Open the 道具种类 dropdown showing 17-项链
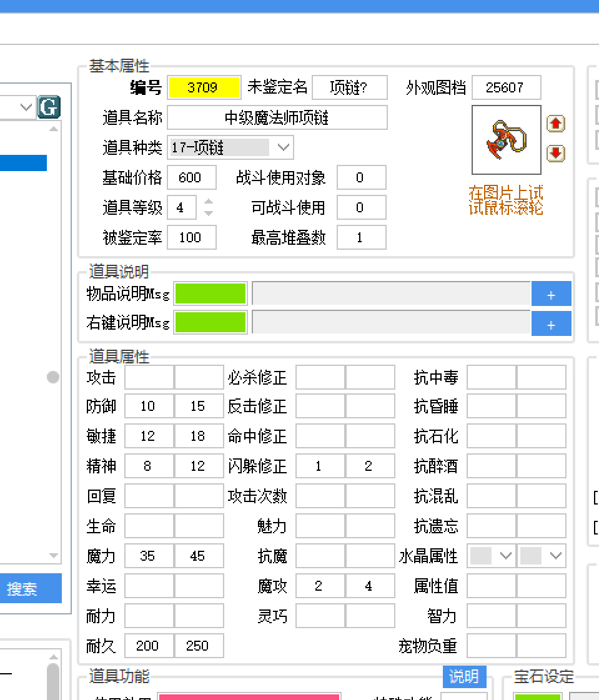 284,147
